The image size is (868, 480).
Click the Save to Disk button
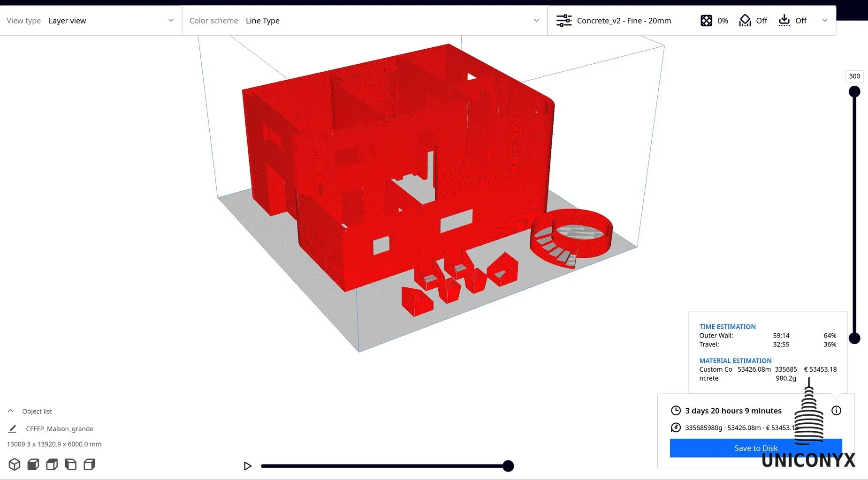pos(755,448)
